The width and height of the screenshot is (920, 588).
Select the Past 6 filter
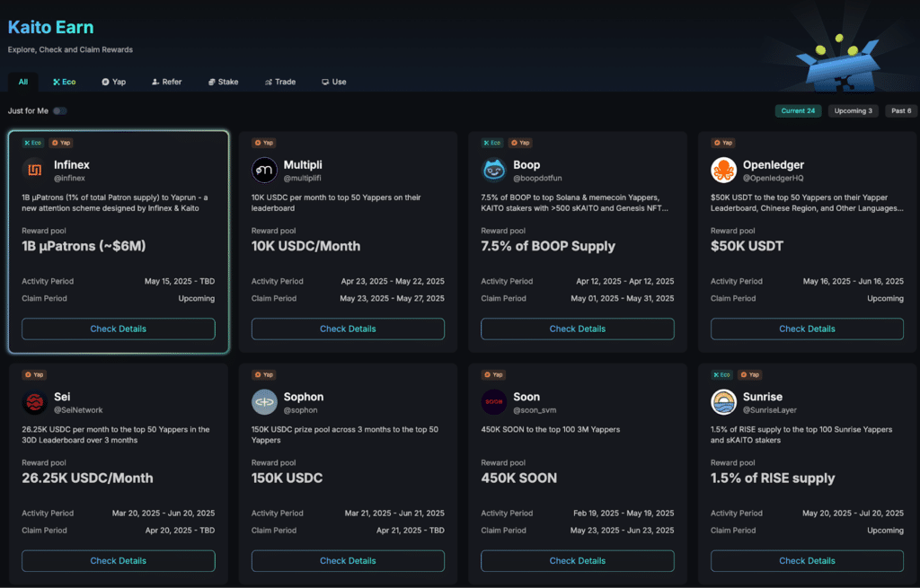[x=900, y=110]
